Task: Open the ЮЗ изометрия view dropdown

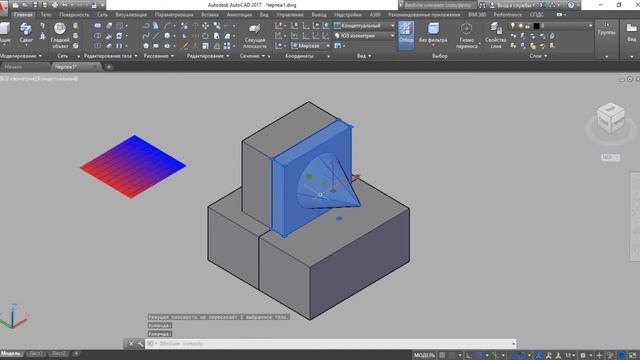Action: [x=364, y=36]
